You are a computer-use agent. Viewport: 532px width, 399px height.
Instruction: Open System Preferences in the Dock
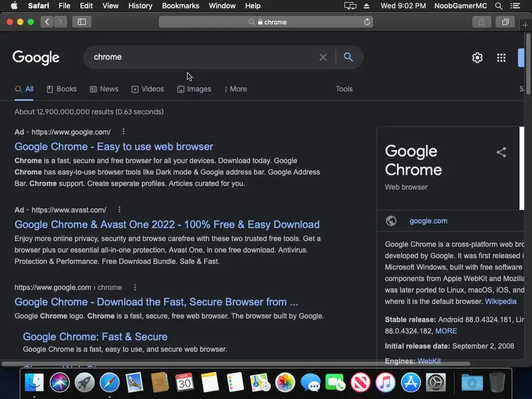tap(436, 382)
